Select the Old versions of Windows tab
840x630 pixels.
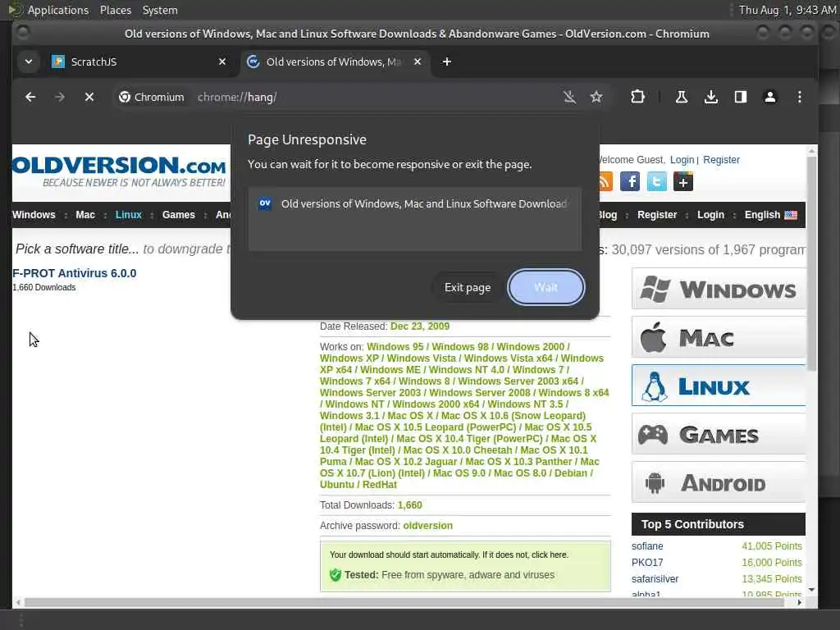point(335,62)
